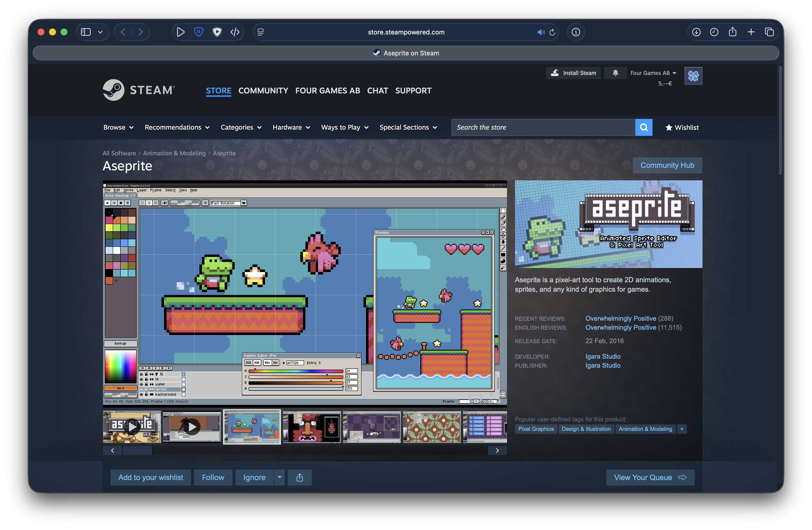This screenshot has height=530, width=812.
Task: Click the thumbnail strip scrollbar handle
Action: click(137, 451)
